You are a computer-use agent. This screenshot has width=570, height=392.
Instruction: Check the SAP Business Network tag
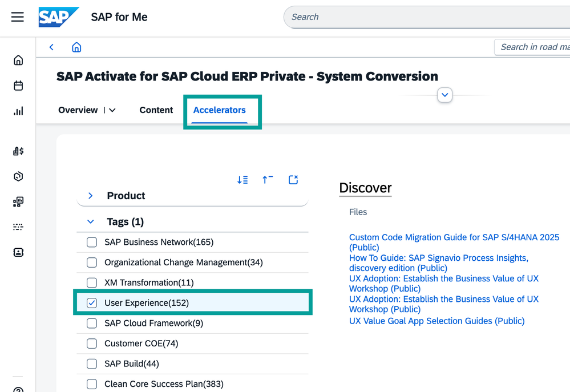coord(92,242)
